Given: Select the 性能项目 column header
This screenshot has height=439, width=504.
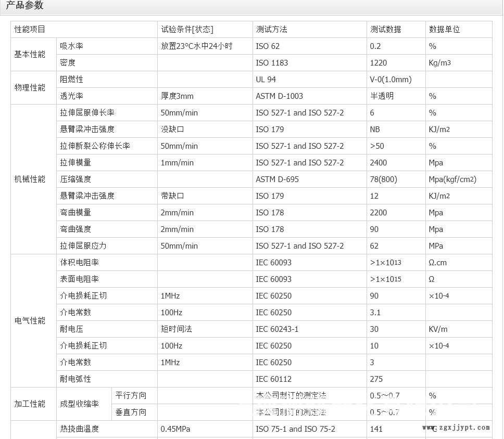Looking at the screenshot, I should pos(30,30).
